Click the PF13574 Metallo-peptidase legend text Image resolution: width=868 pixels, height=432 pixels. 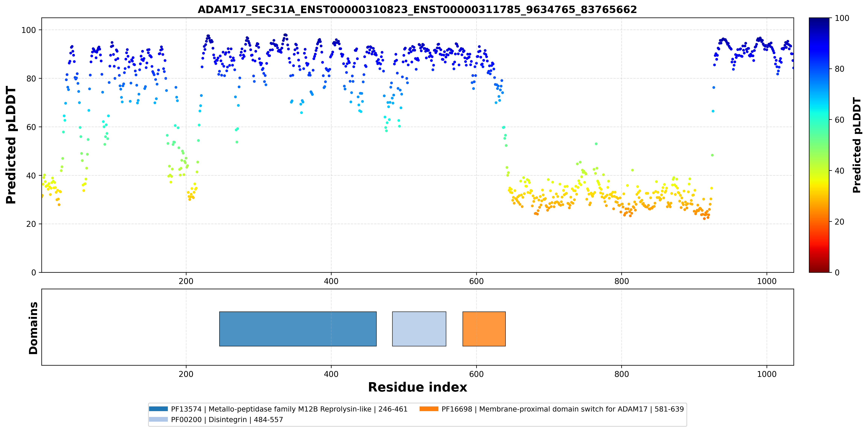point(289,409)
